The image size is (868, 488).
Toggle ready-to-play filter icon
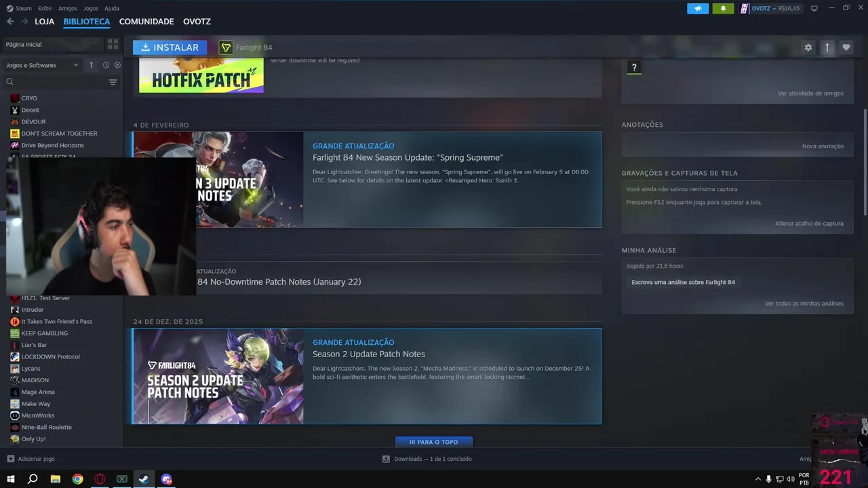[117, 65]
